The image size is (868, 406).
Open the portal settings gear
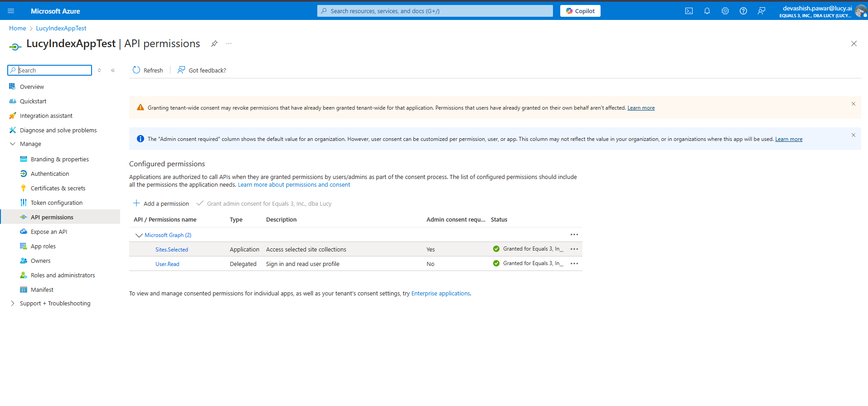(725, 11)
